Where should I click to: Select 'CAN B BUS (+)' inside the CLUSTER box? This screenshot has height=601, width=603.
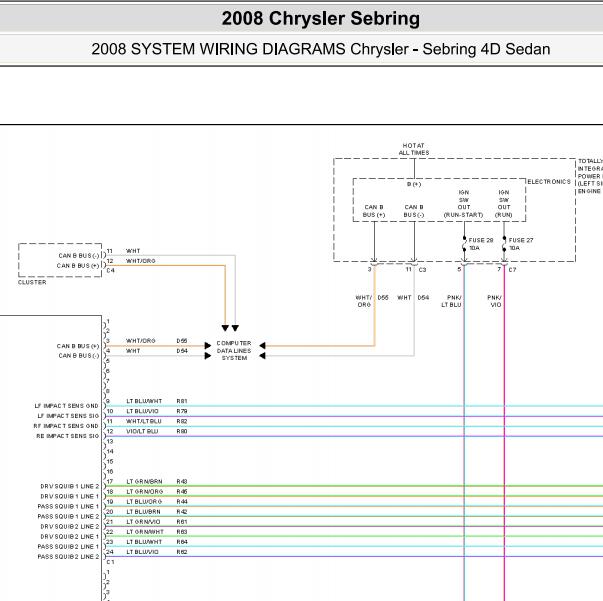coord(78,265)
